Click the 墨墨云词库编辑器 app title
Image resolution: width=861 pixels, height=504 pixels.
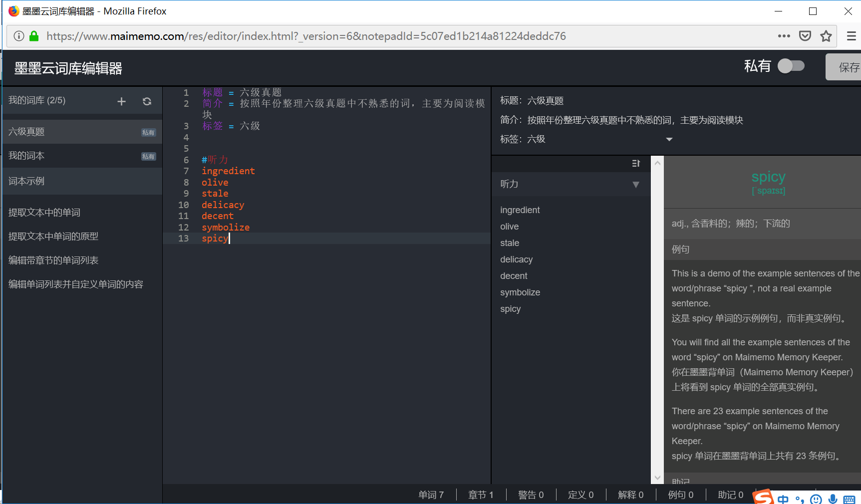pyautogui.click(x=68, y=68)
